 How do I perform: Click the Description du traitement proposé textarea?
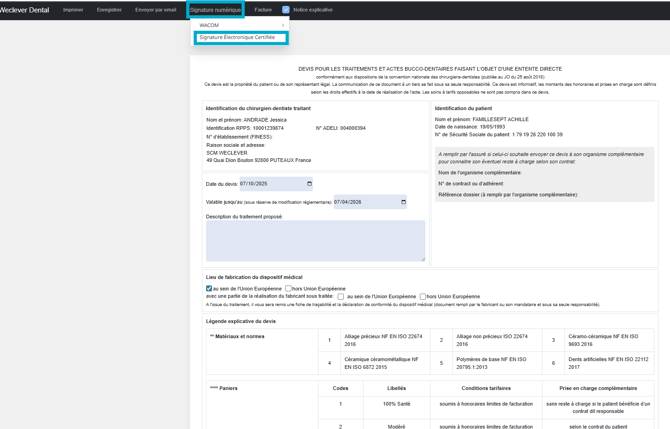[314, 241]
